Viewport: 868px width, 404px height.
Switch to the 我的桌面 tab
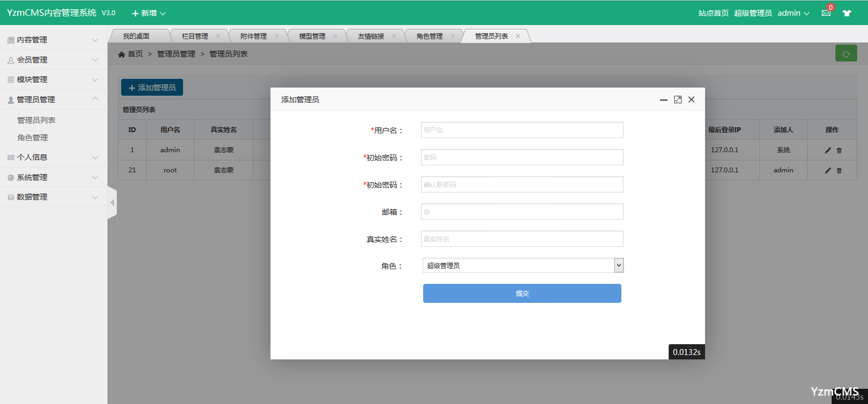coord(136,36)
